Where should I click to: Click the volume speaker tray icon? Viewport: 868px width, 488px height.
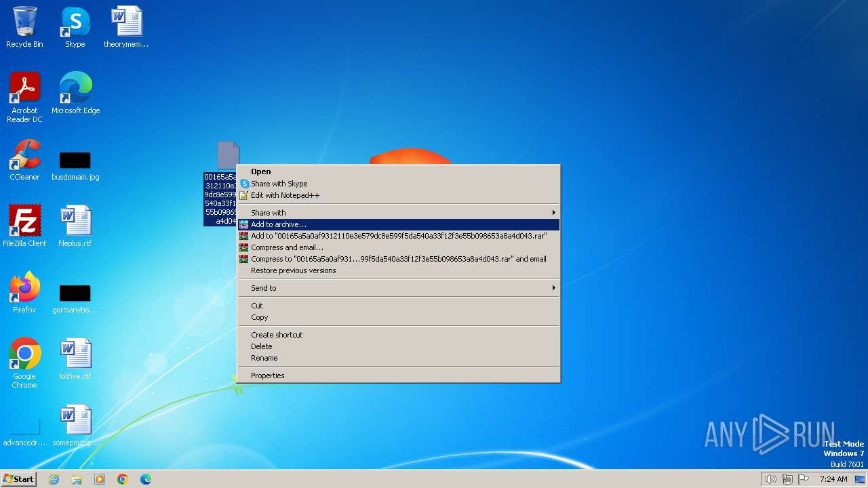tap(770, 479)
